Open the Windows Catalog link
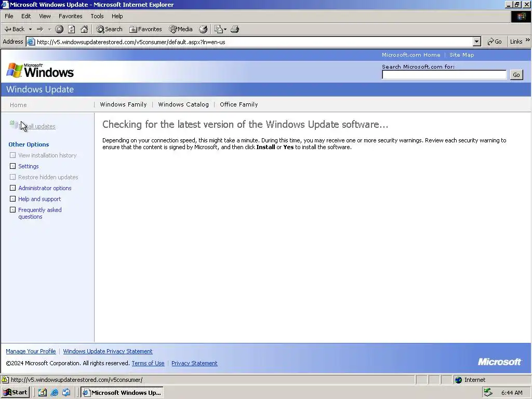This screenshot has width=532, height=399. (x=183, y=104)
